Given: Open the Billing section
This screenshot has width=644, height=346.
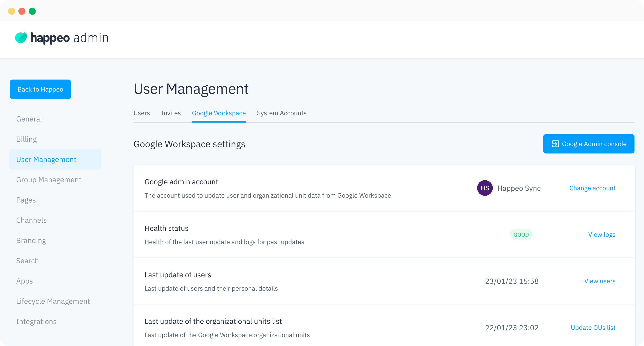Looking at the screenshot, I should (26, 139).
